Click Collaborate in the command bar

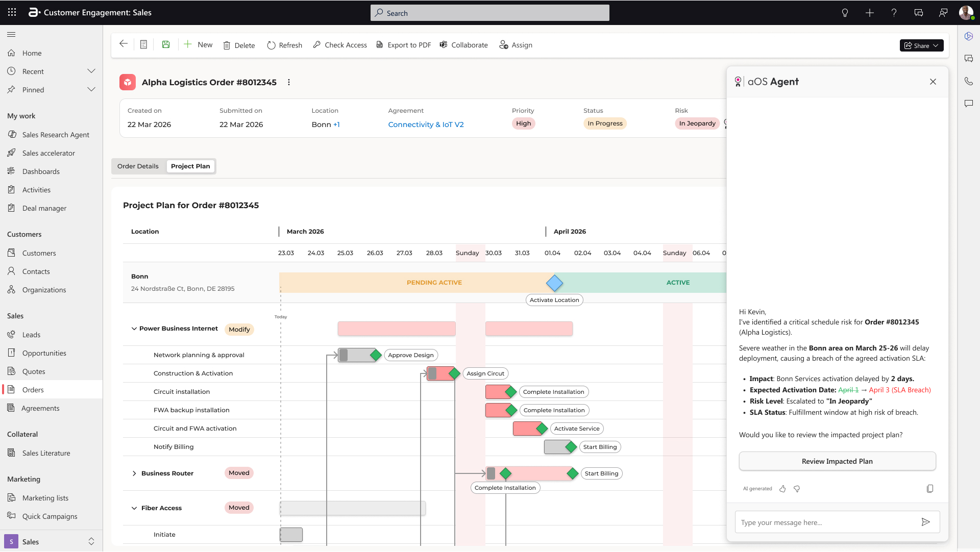(463, 45)
